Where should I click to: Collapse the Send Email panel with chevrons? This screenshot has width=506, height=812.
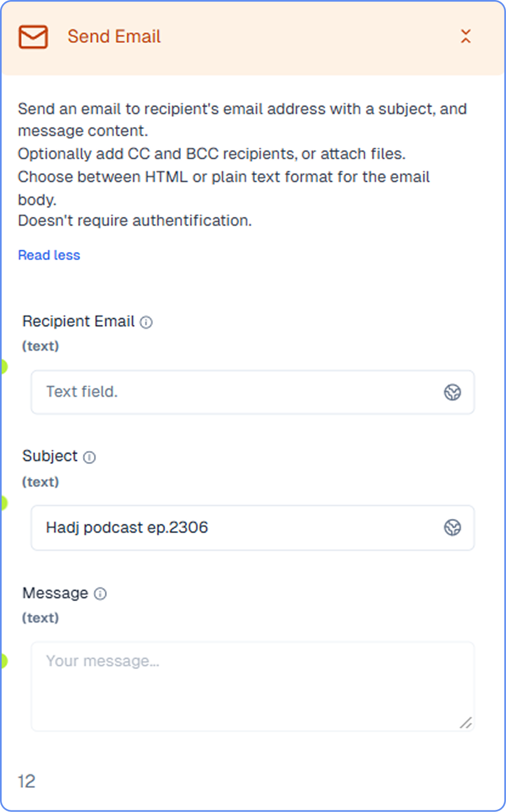pos(465,37)
